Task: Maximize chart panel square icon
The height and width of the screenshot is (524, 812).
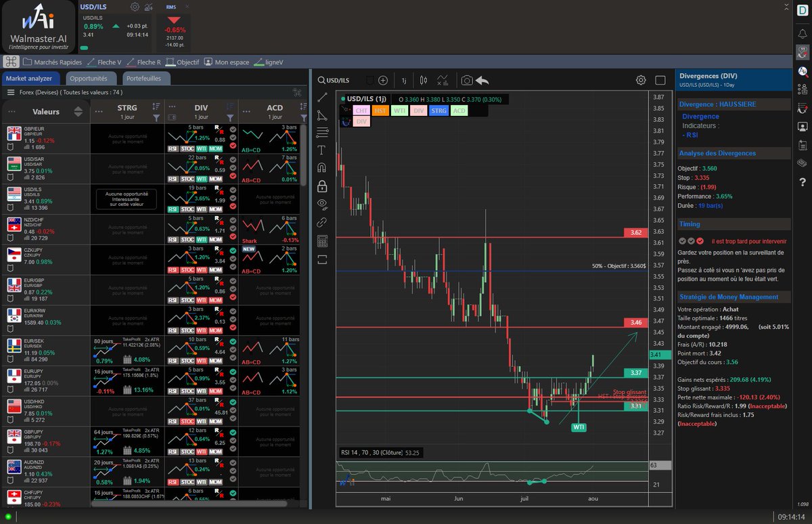Action: click(660, 80)
